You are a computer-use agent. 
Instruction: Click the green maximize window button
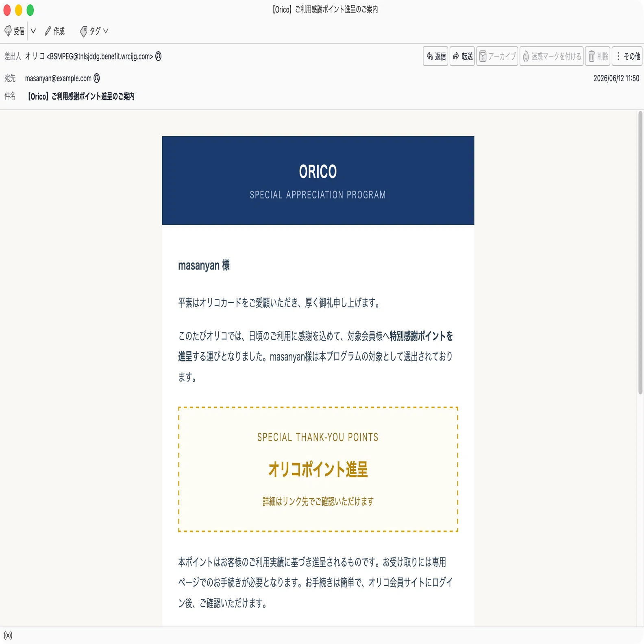[x=30, y=10]
